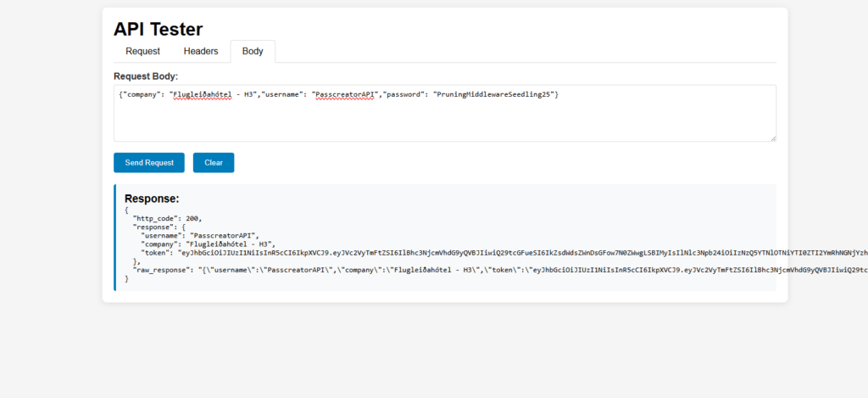Image resolution: width=868 pixels, height=398 pixels.
Task: Select the Body tab
Action: click(x=253, y=51)
